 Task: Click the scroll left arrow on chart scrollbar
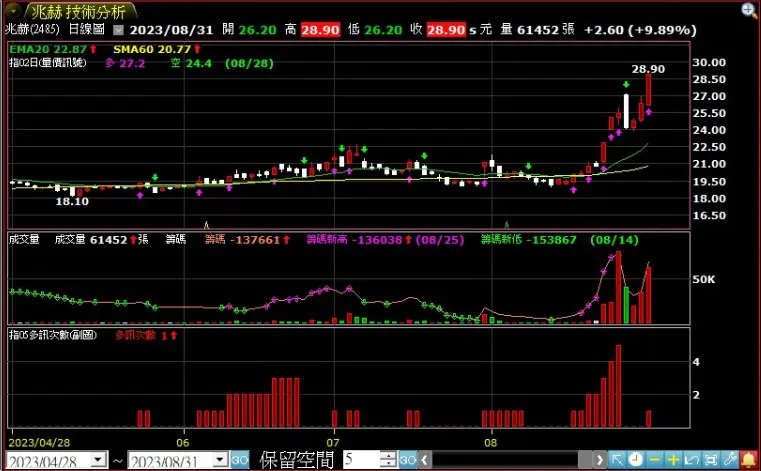click(x=425, y=460)
